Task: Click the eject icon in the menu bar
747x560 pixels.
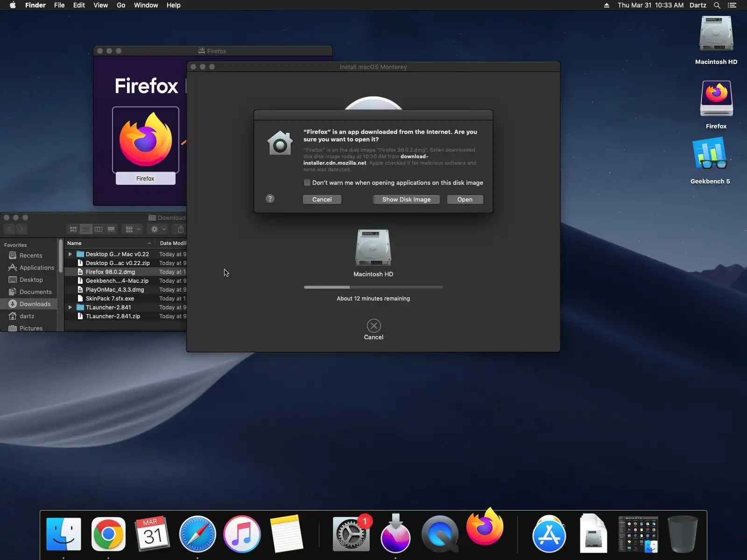Action: click(606, 5)
